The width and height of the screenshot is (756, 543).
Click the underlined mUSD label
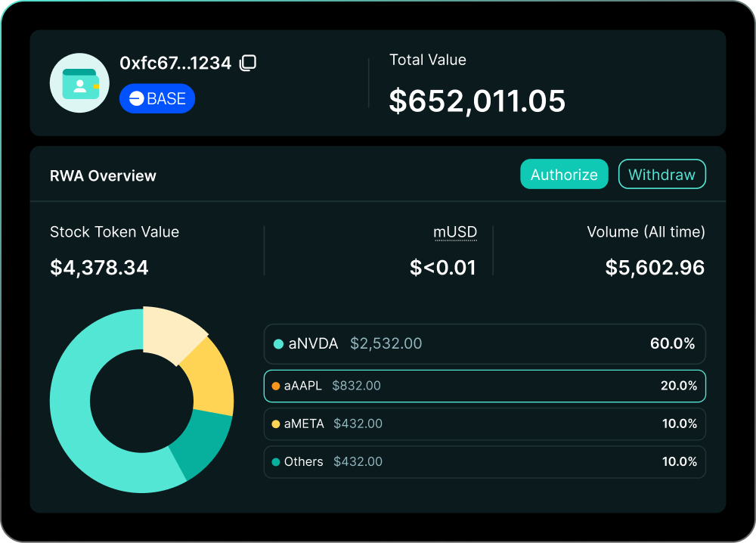click(455, 232)
